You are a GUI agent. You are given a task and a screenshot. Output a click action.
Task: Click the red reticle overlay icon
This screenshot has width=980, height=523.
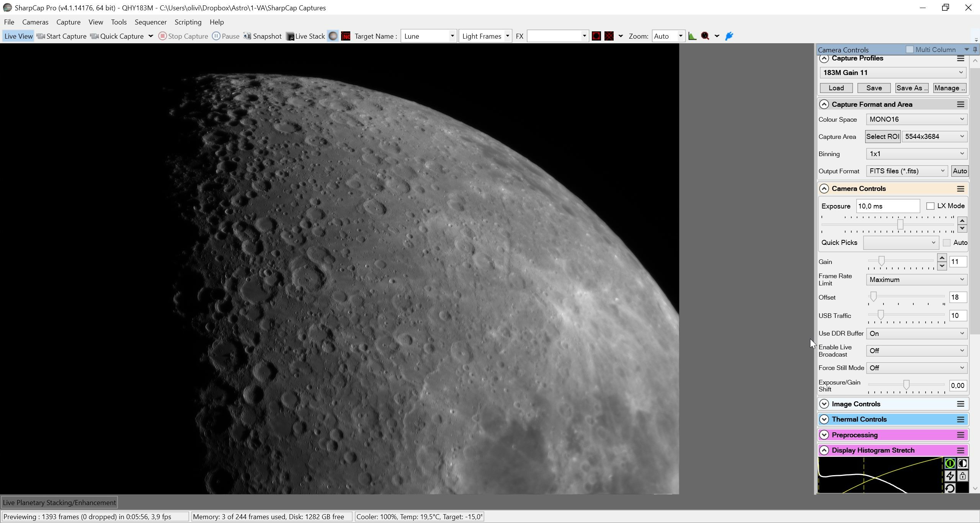point(596,36)
